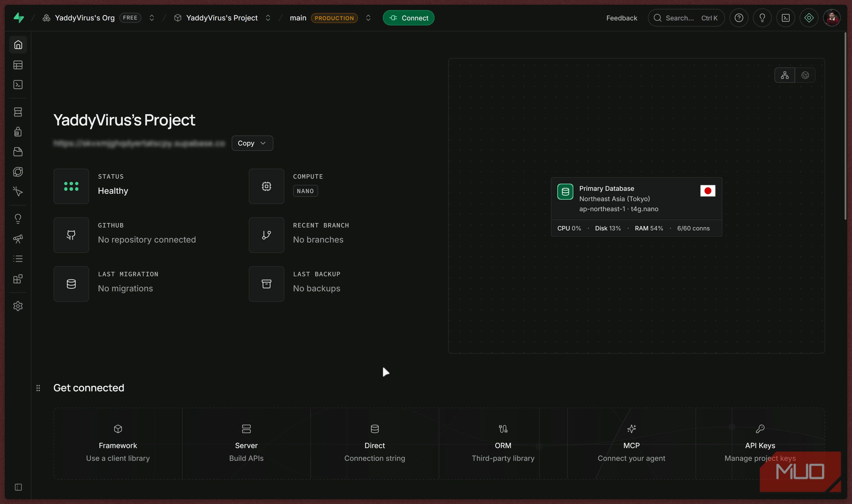Click the GitHub repository icon tile
852x504 pixels.
pyautogui.click(x=71, y=235)
